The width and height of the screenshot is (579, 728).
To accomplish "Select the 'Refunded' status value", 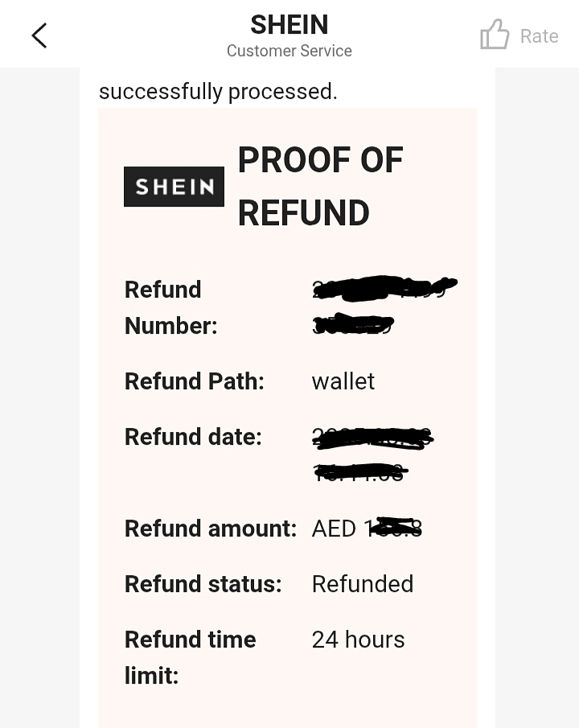I will tap(363, 584).
